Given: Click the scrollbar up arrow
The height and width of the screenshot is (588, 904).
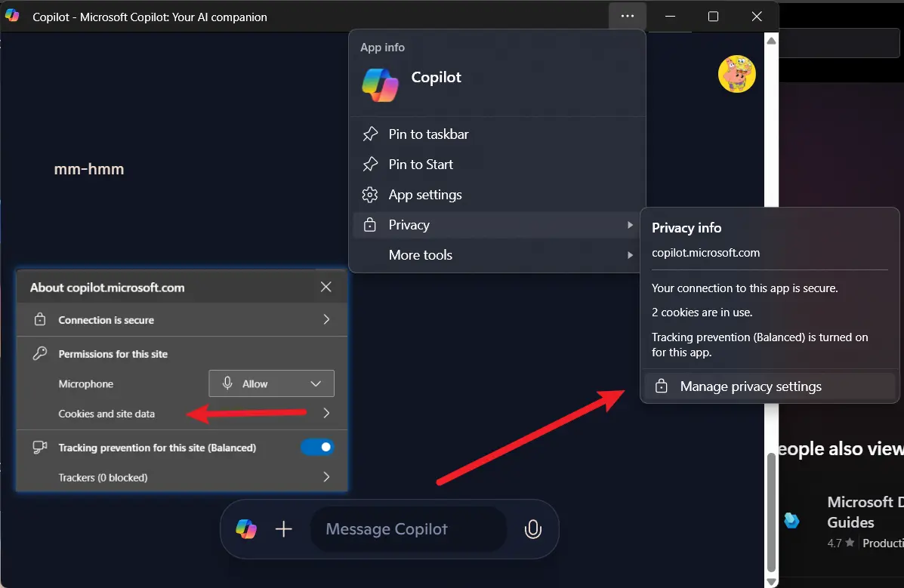Looking at the screenshot, I should point(771,40).
